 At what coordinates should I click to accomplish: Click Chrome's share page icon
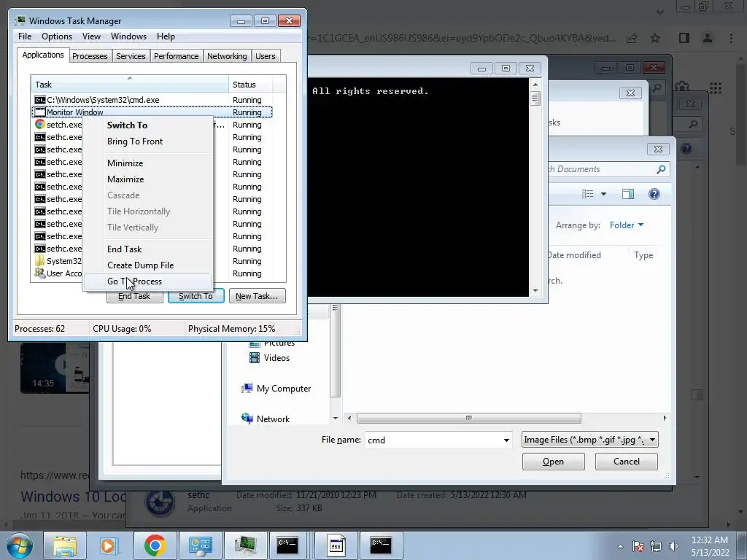632,38
